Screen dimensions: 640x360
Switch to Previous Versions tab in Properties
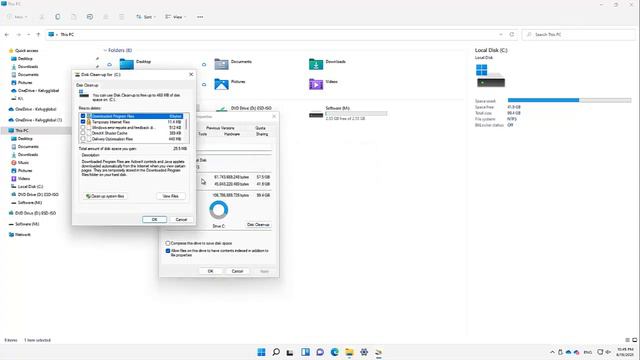[220, 128]
